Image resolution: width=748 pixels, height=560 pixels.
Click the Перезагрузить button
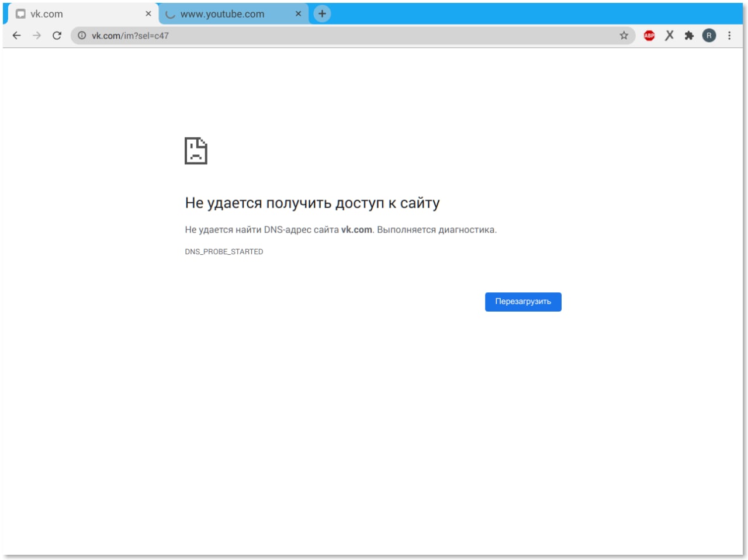523,302
